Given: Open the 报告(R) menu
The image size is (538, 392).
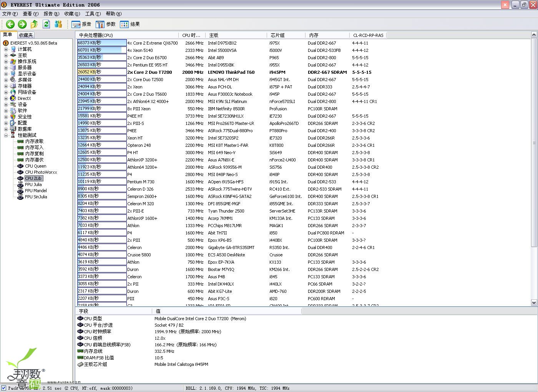Looking at the screenshot, I should 51,14.
